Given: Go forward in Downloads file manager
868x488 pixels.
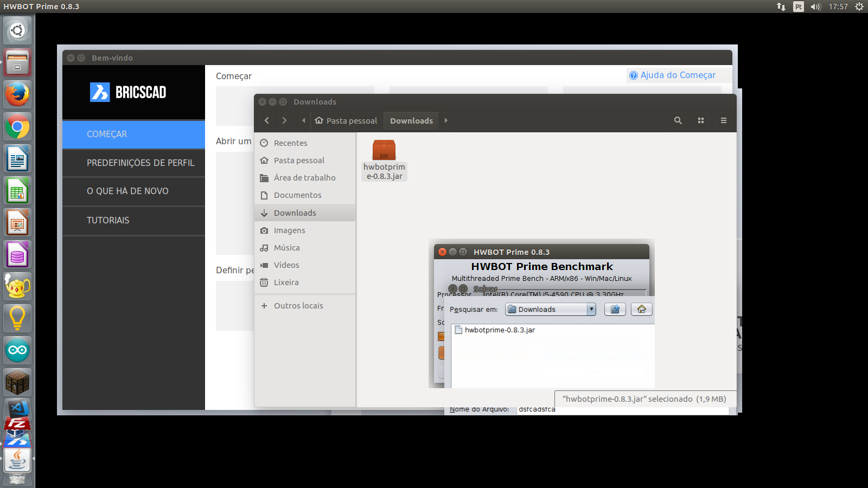Looking at the screenshot, I should coord(284,120).
